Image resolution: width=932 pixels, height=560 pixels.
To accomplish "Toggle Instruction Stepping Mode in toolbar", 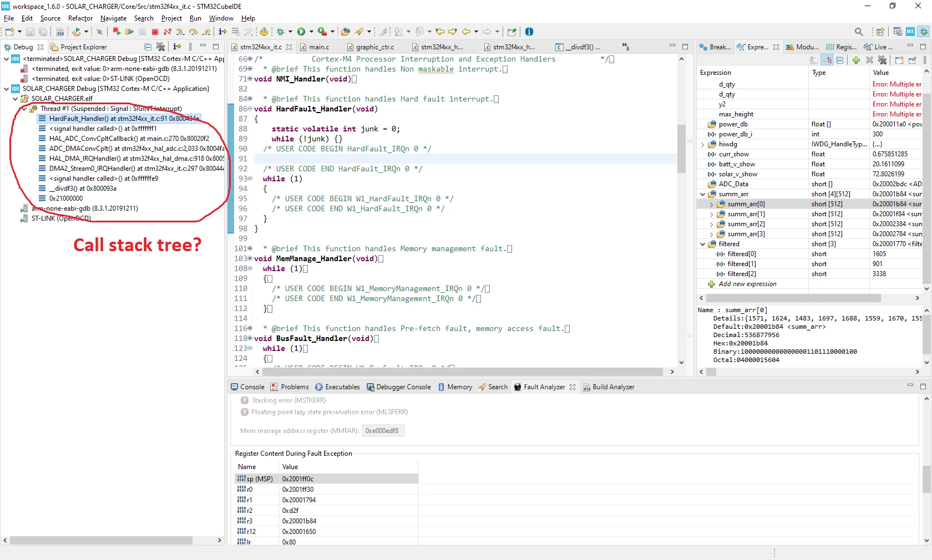I will (222, 32).
